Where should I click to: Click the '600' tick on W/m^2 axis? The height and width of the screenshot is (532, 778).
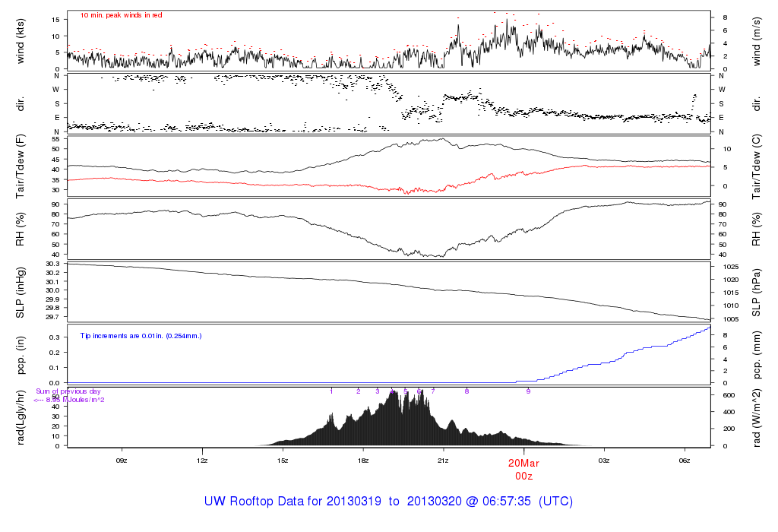click(729, 395)
